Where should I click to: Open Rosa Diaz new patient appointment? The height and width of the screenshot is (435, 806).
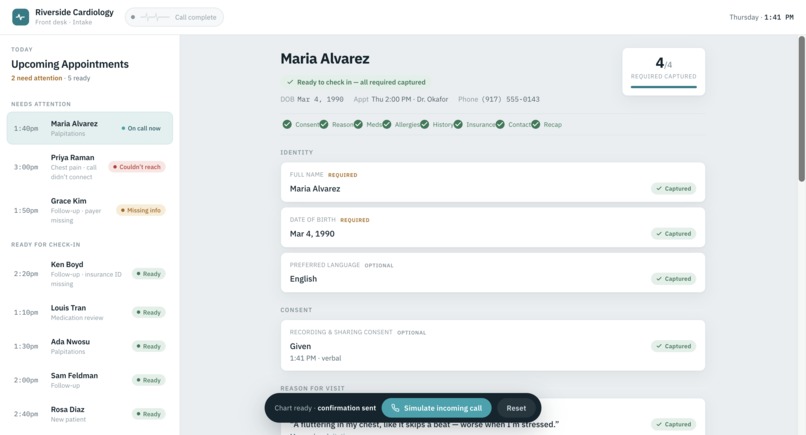coord(90,414)
